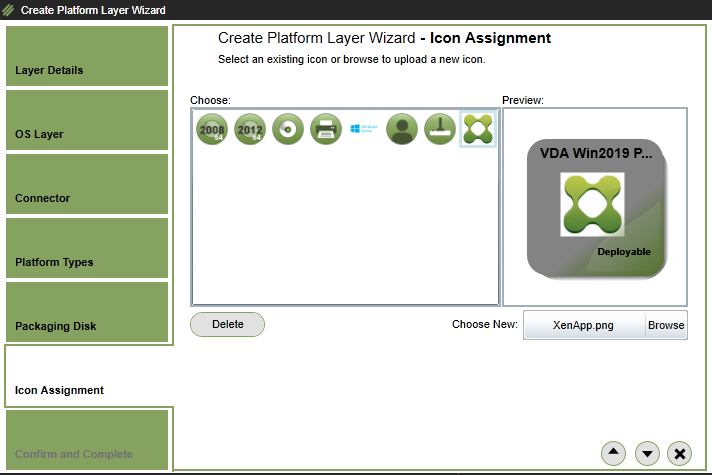Select the 2008 server icon
712x475 pixels.
pos(212,129)
